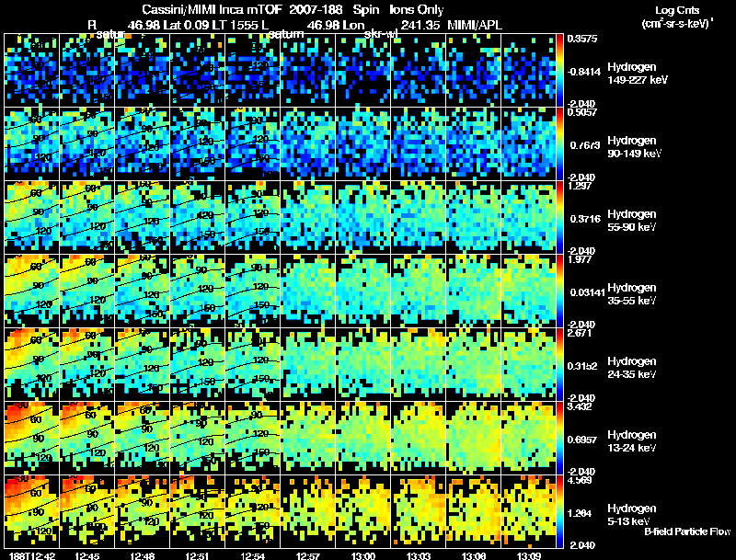Click the 12:48 time axis label

click(x=143, y=555)
